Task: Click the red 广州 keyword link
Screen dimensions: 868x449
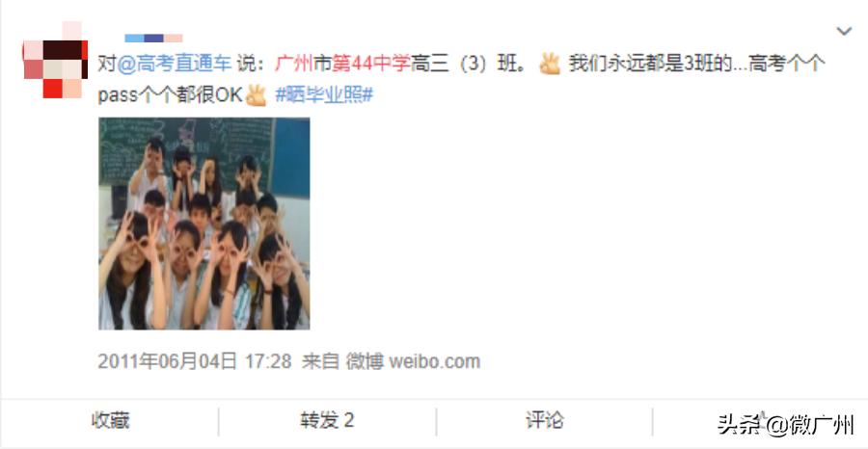Action: pos(294,64)
